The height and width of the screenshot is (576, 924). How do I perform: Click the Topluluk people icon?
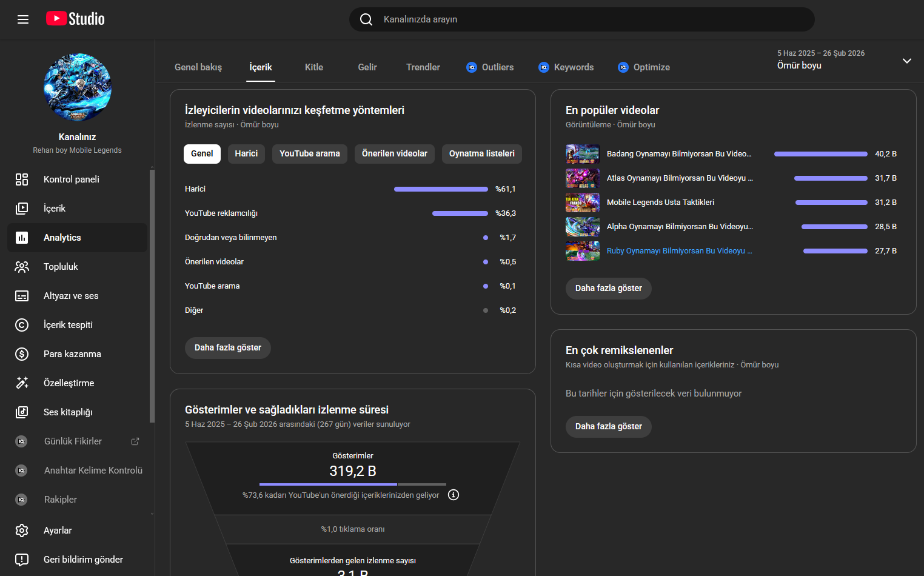coord(22,267)
